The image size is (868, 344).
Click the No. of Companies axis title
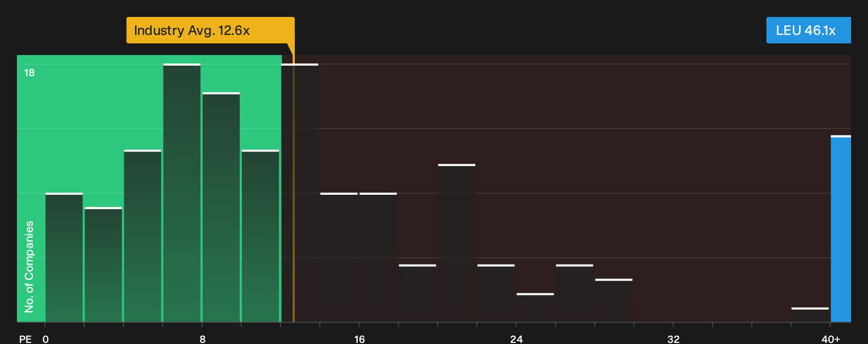(x=29, y=267)
